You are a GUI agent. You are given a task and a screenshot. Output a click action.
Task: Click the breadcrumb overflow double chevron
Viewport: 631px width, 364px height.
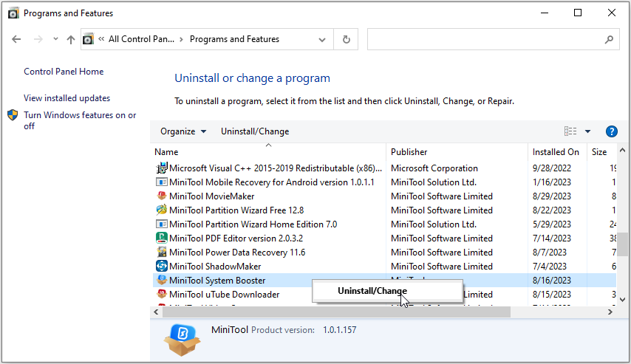(101, 39)
